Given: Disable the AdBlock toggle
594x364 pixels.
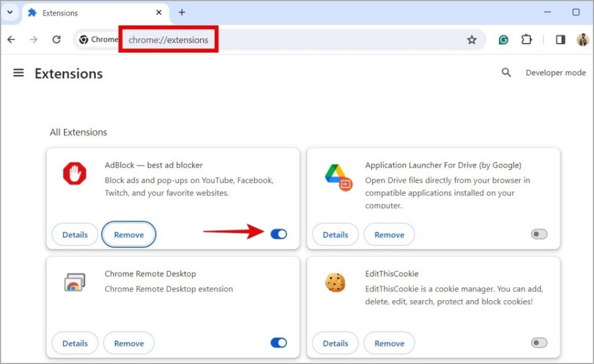Looking at the screenshot, I should [x=279, y=234].
